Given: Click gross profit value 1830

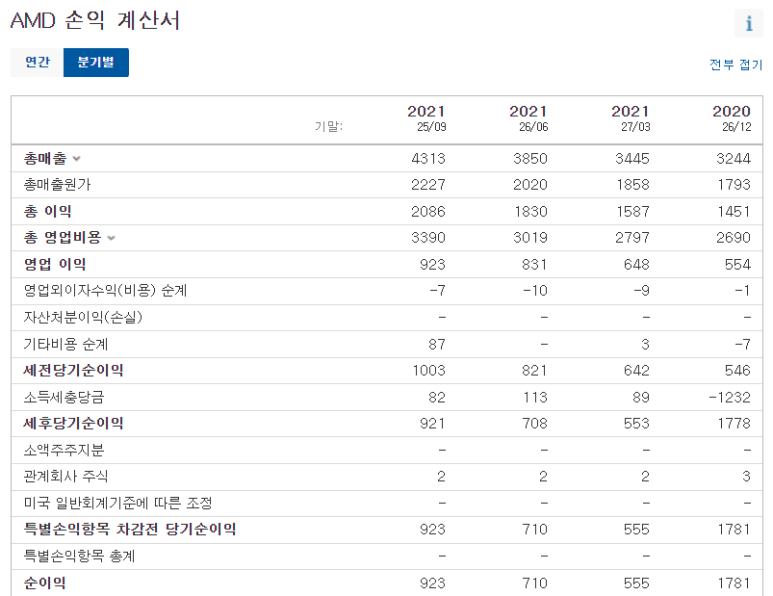Looking at the screenshot, I should point(531,211).
